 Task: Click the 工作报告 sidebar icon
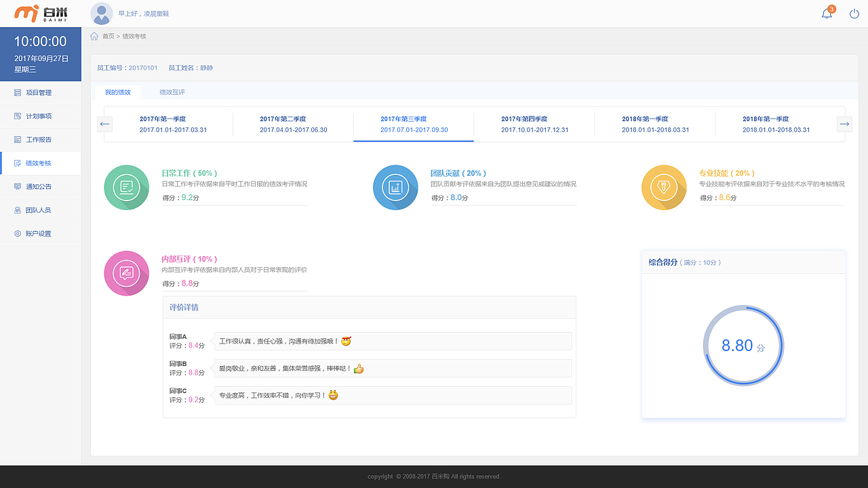[x=18, y=140]
